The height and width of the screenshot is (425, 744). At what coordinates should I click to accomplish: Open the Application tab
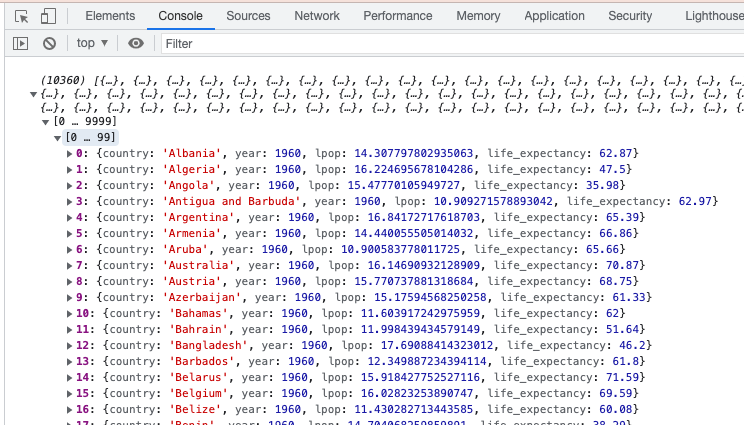point(554,16)
